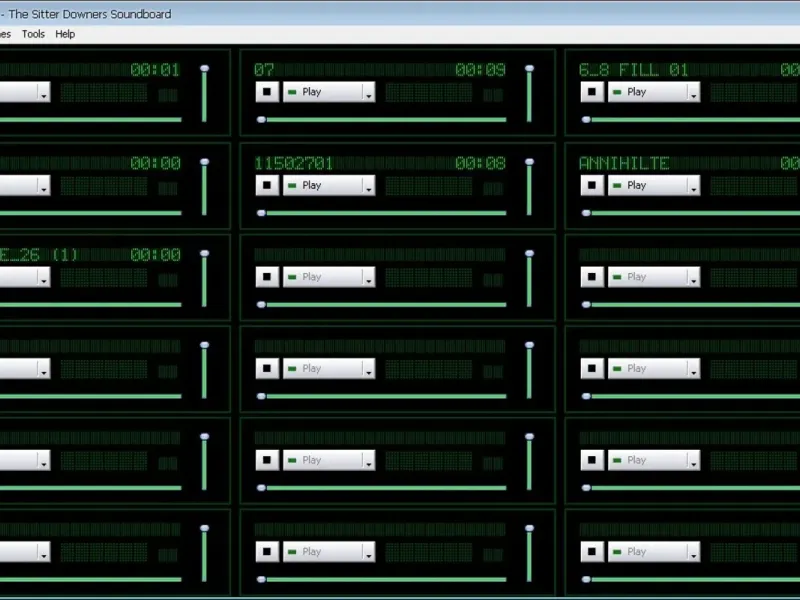This screenshot has height=600, width=800.
Task: Click the 00:08 duration readout
Action: (x=480, y=163)
